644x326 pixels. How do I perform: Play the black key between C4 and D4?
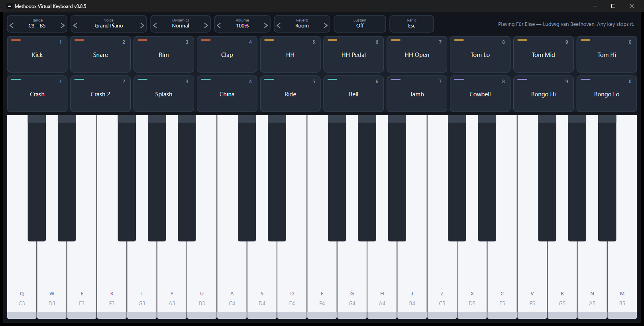point(247,178)
